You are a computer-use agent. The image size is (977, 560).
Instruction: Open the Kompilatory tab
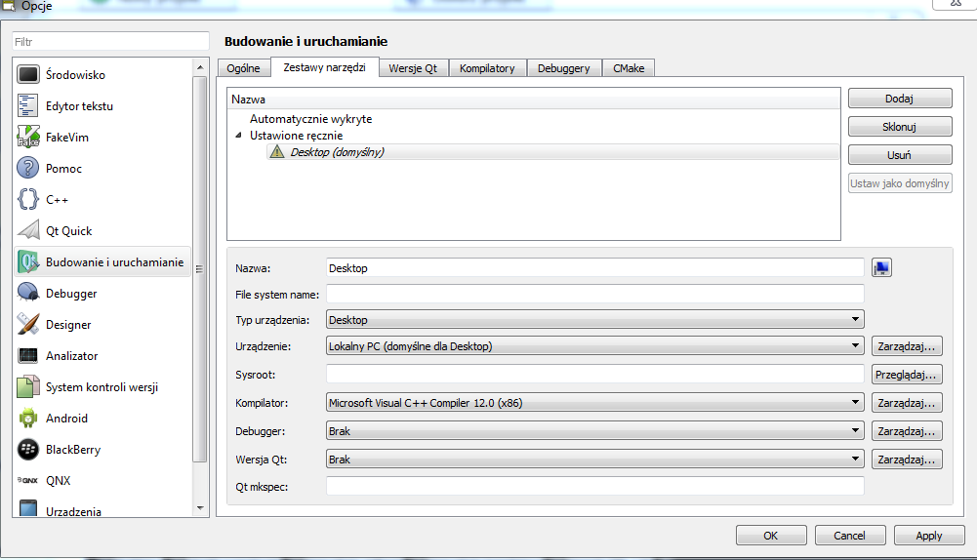487,68
